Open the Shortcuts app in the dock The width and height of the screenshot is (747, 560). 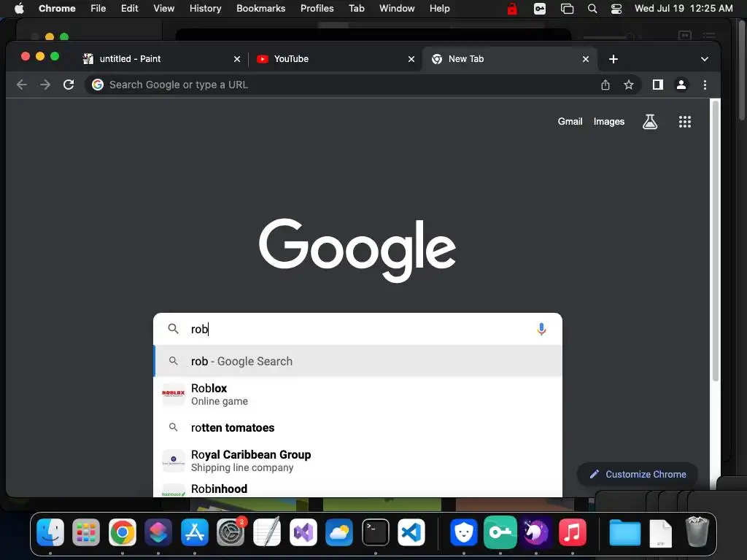(158, 532)
